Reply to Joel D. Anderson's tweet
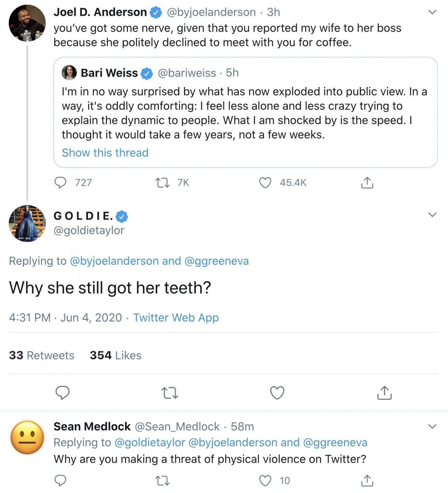Screen dimensions: 448x493 click(x=60, y=183)
